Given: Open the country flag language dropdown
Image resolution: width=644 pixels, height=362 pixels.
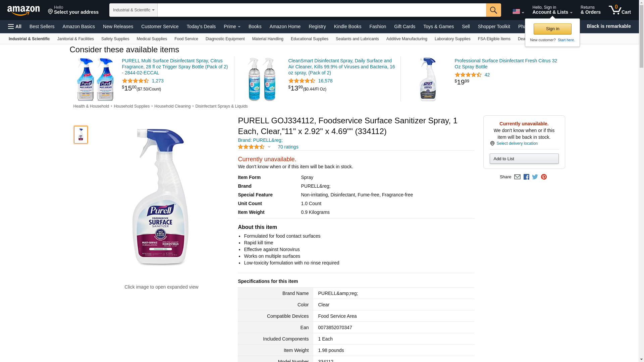Looking at the screenshot, I should click(x=518, y=12).
